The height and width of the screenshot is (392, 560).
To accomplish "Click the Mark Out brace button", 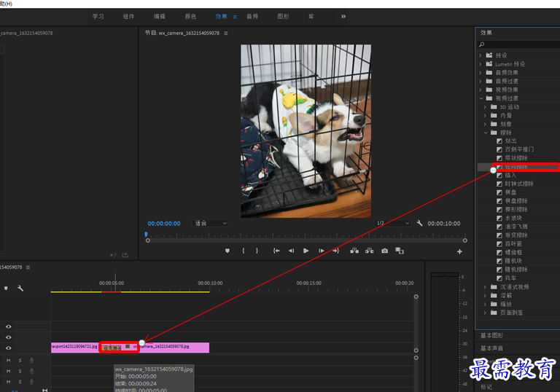I will pyautogui.click(x=257, y=251).
